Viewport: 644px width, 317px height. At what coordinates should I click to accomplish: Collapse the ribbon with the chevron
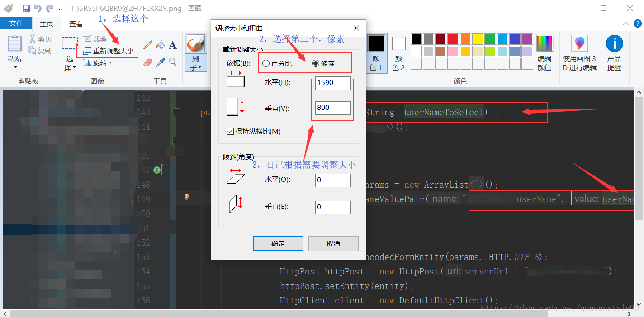click(x=626, y=24)
